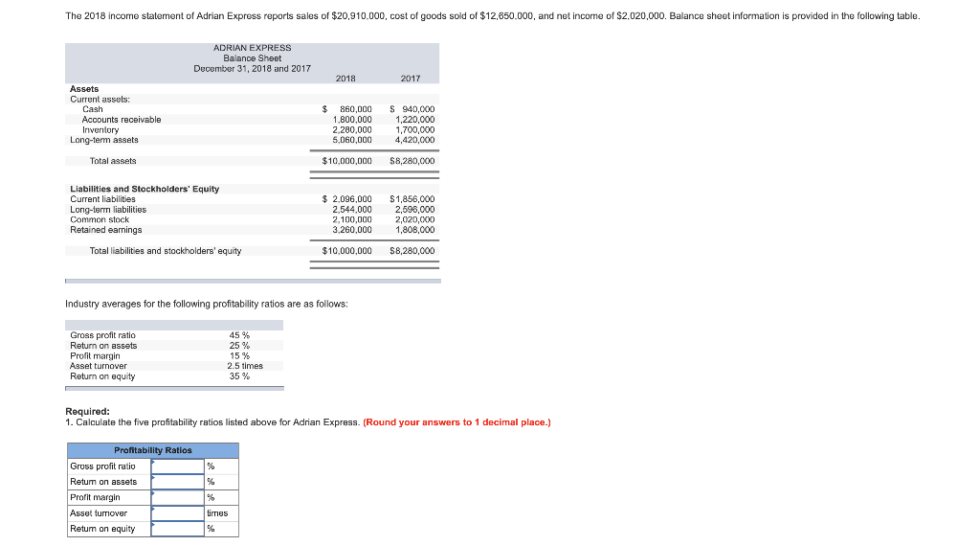Select 2017 Accounts receivable 1,220,000
Screen dimensions: 980x546
415,120
